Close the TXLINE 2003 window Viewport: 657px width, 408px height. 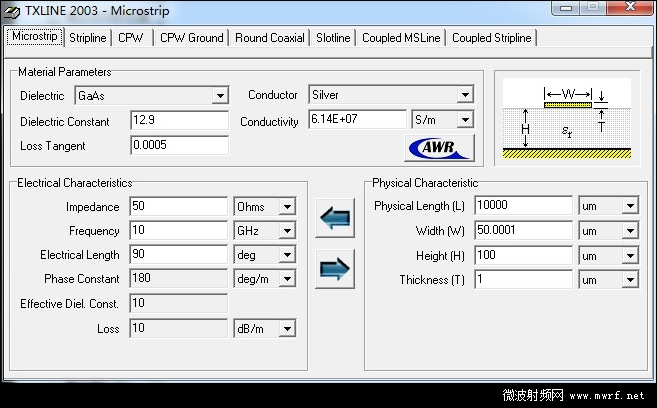(x=630, y=7)
